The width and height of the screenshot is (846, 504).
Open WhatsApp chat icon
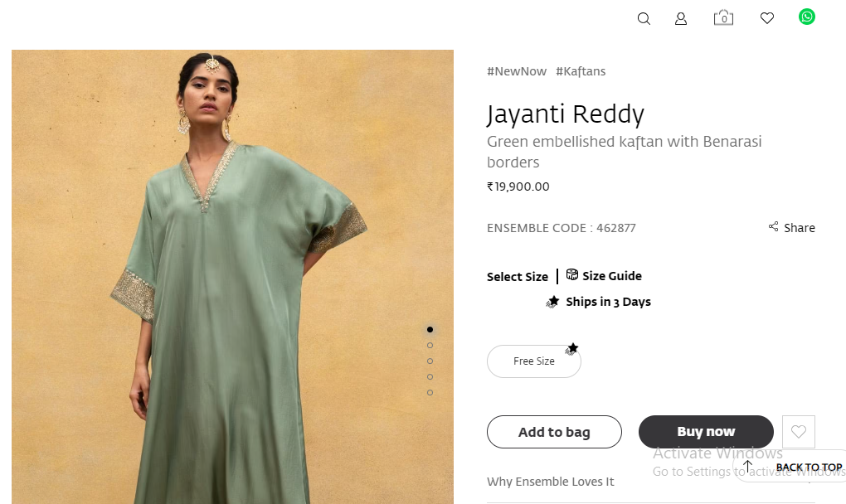tap(807, 17)
